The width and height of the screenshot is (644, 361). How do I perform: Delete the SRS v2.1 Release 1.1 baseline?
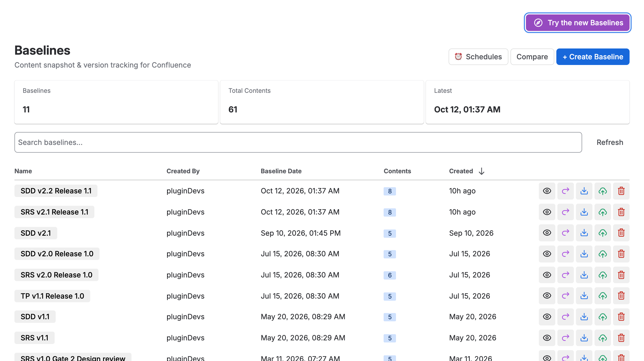tap(621, 212)
